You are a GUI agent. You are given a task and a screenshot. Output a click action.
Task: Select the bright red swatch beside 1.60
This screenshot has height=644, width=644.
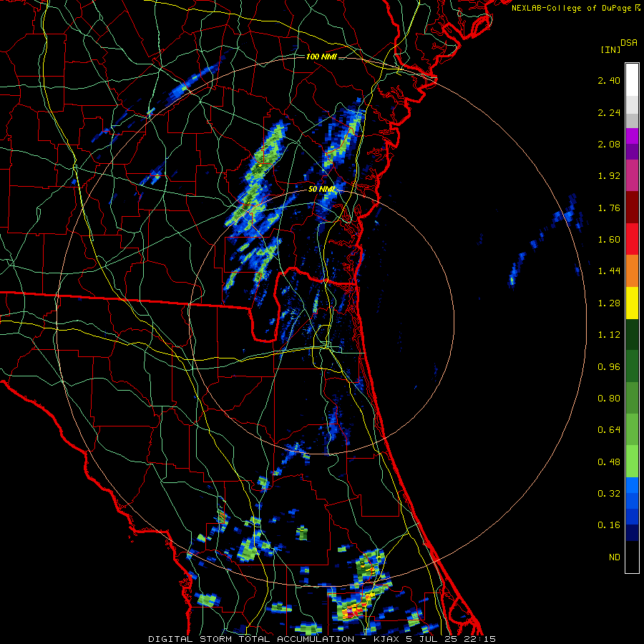point(632,239)
